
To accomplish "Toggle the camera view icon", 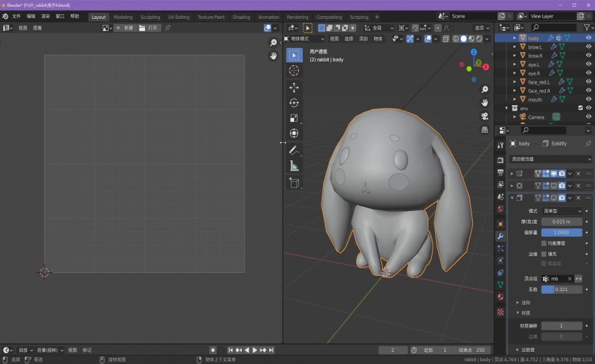I will point(484,116).
